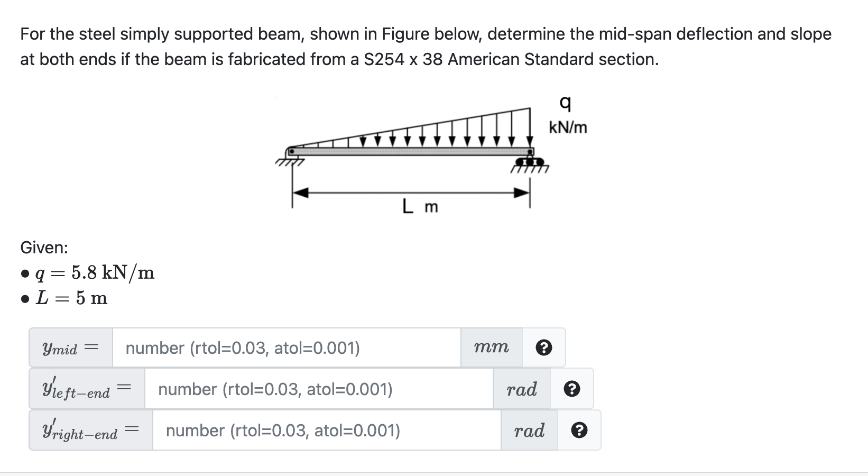Click the q kN/m load label in figure

click(x=568, y=114)
